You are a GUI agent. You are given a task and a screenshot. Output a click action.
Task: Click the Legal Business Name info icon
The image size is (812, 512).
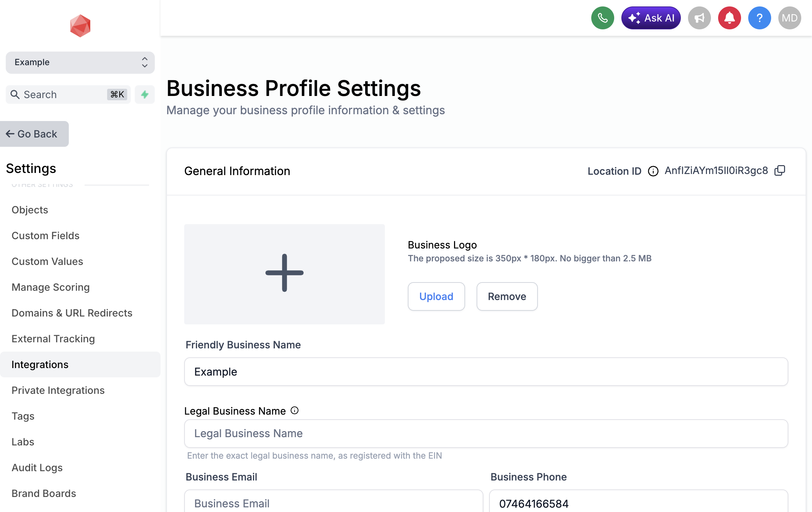(x=295, y=410)
